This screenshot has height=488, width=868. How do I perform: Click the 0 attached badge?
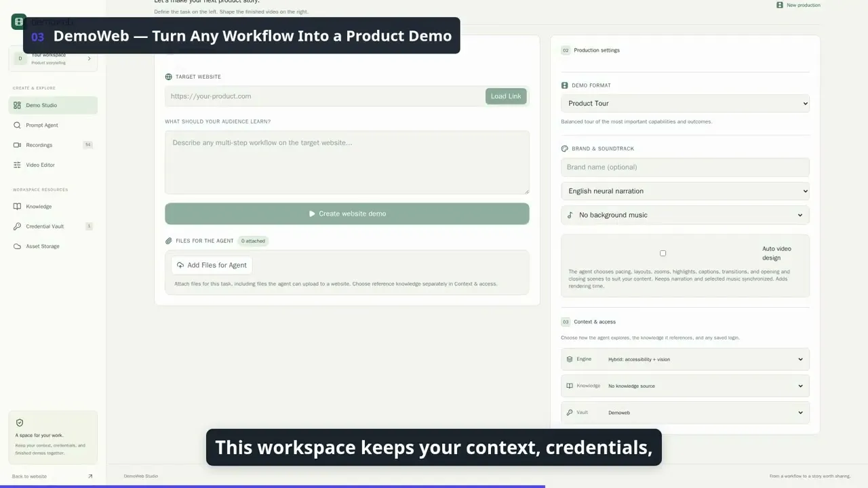[x=253, y=241]
